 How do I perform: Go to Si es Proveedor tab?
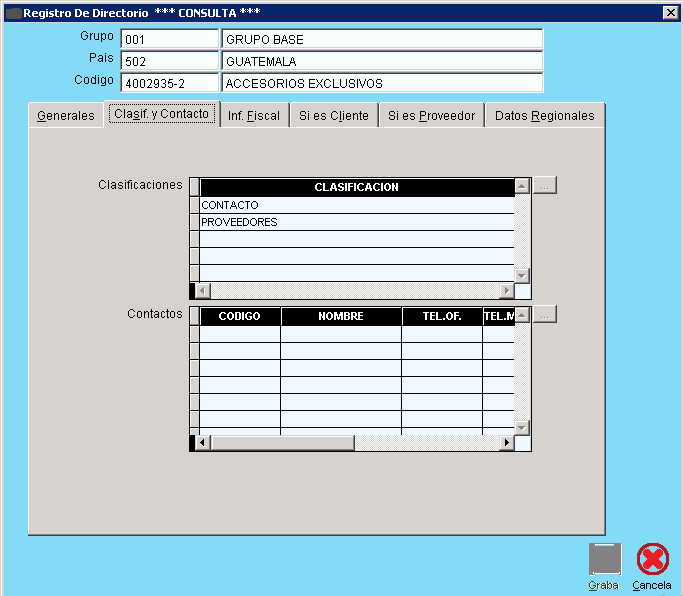click(431, 116)
